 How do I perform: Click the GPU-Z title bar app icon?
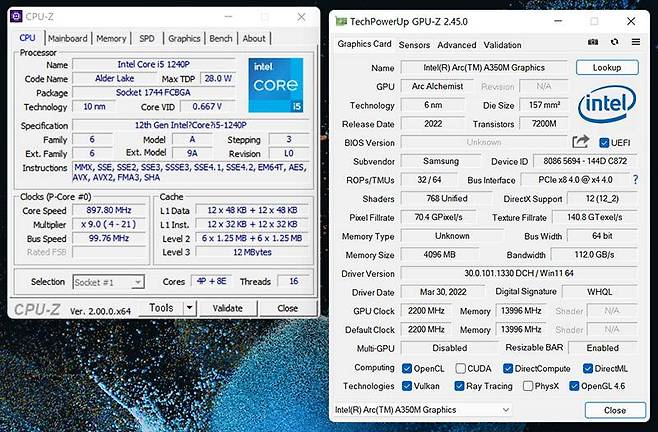pyautogui.click(x=341, y=21)
